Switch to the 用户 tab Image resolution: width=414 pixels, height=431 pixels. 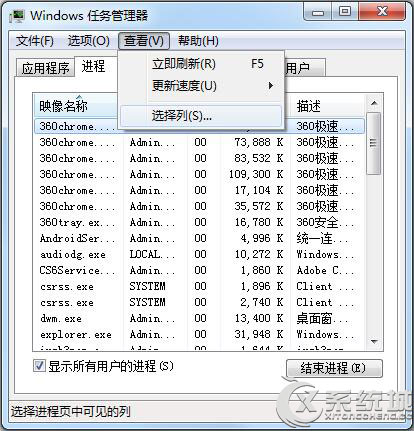point(305,68)
